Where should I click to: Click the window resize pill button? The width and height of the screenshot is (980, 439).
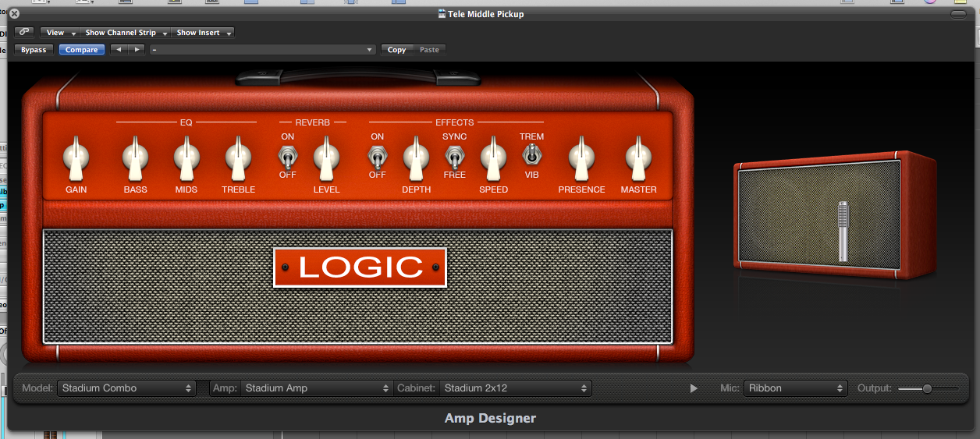point(958,14)
